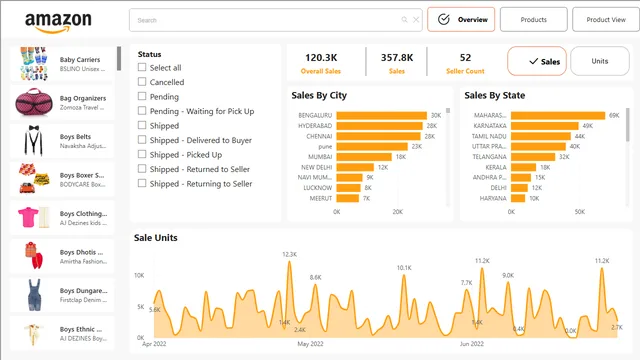Click the MEERUT sales bar
Image resolution: width=640 pixels, height=360 pixels.
tap(347, 198)
